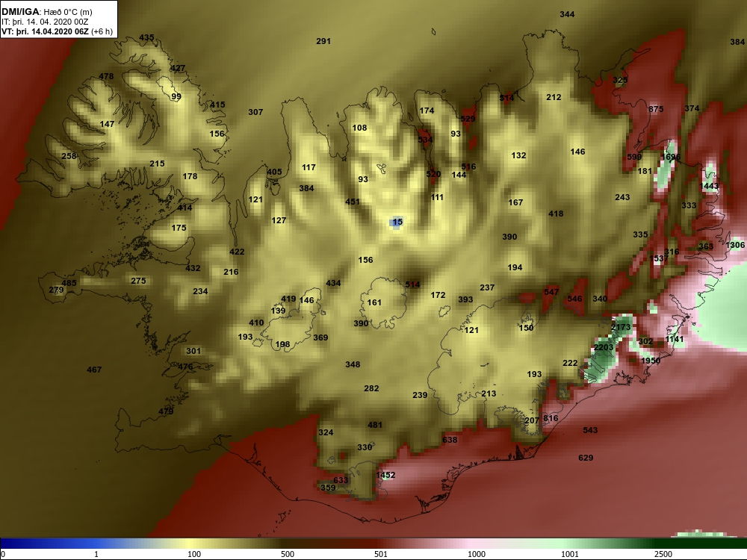Viewport: 747px width, 560px height.
Task: Select the map value 599
Action: coord(634,157)
